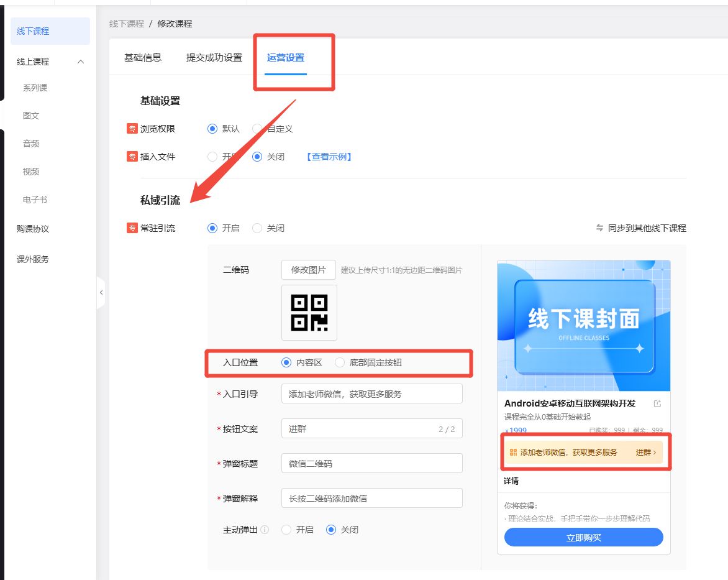Click the 专 badge beside 浏览权限
The image size is (728, 580).
pyautogui.click(x=132, y=129)
